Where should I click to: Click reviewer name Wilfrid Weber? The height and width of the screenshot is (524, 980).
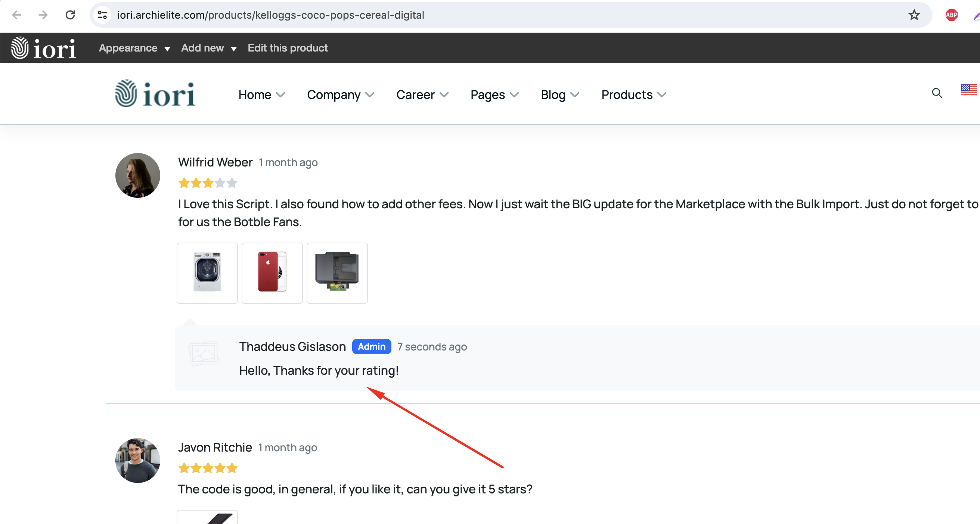pyautogui.click(x=215, y=162)
